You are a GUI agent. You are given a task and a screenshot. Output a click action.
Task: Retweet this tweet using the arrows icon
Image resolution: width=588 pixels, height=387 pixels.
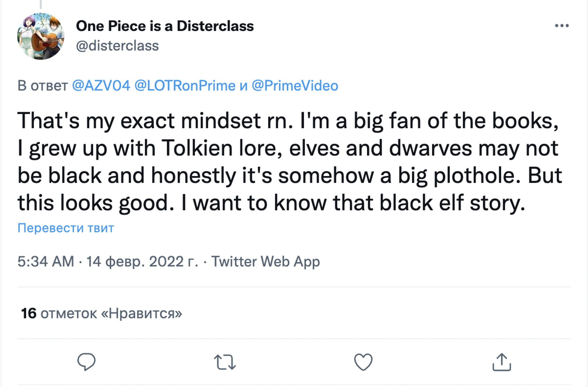point(225,362)
